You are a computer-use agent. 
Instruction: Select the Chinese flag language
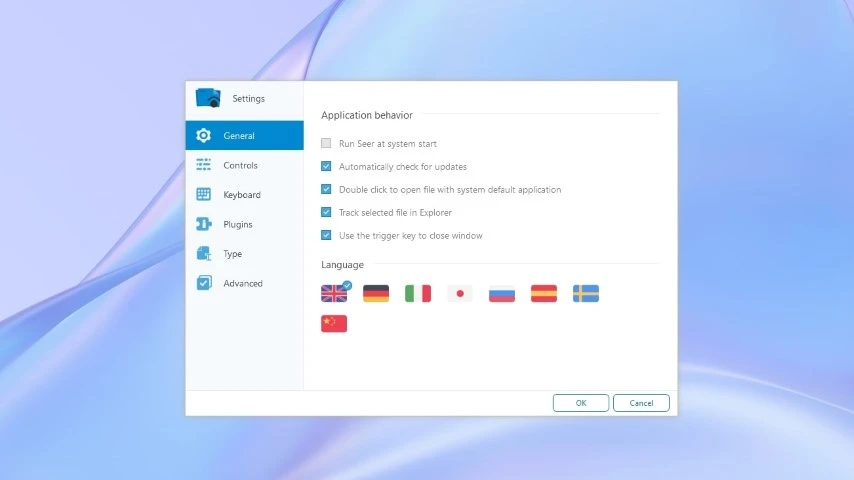click(x=334, y=324)
